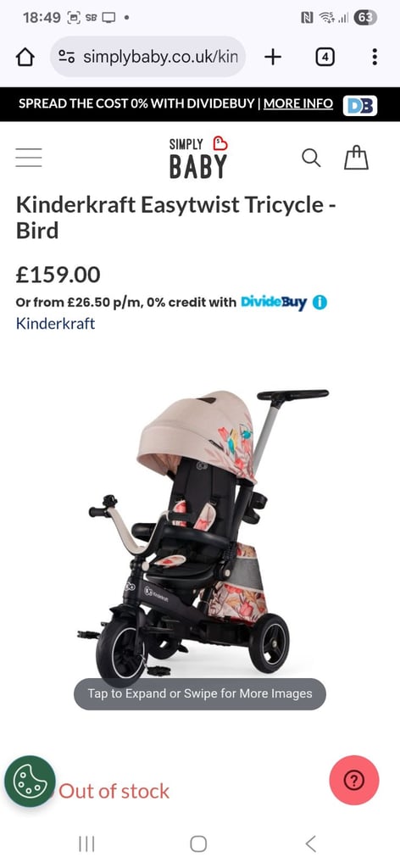Show open tabs switcher

click(x=325, y=57)
